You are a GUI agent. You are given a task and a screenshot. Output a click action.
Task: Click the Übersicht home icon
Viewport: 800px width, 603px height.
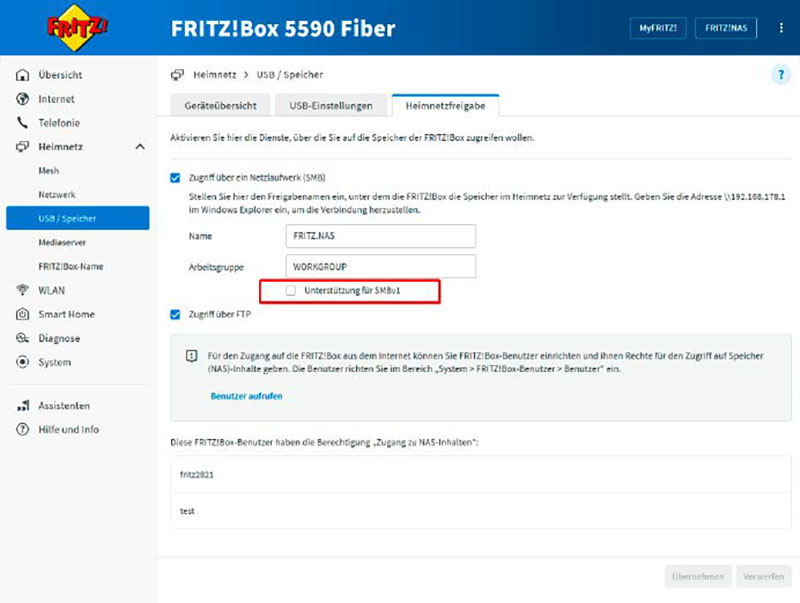click(22, 75)
